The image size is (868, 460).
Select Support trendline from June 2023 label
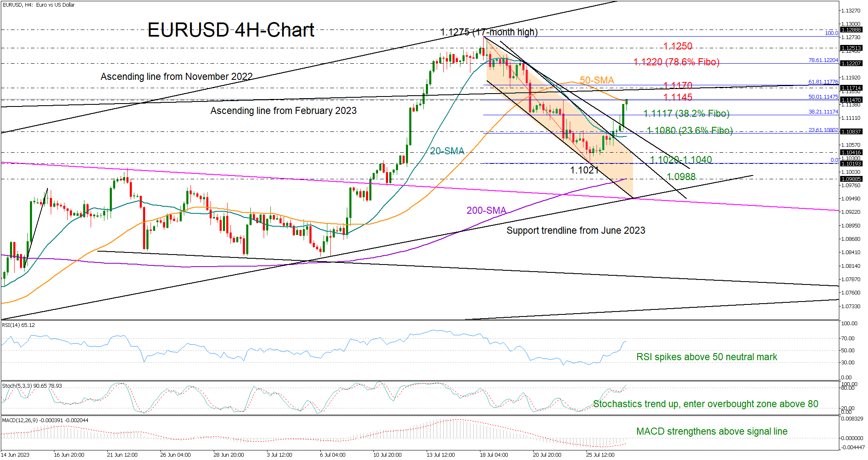coord(576,230)
